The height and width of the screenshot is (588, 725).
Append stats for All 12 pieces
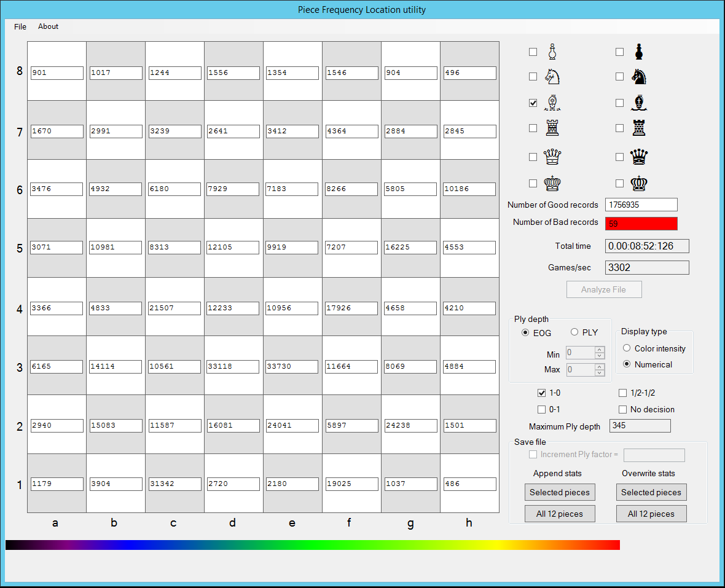tap(560, 514)
